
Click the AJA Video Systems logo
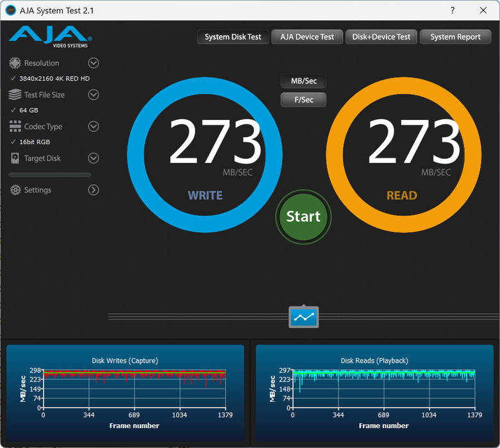coord(51,37)
